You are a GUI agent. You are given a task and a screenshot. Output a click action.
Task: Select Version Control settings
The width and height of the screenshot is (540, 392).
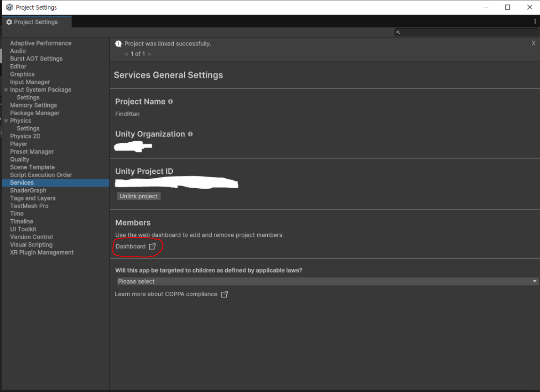pyautogui.click(x=31, y=237)
